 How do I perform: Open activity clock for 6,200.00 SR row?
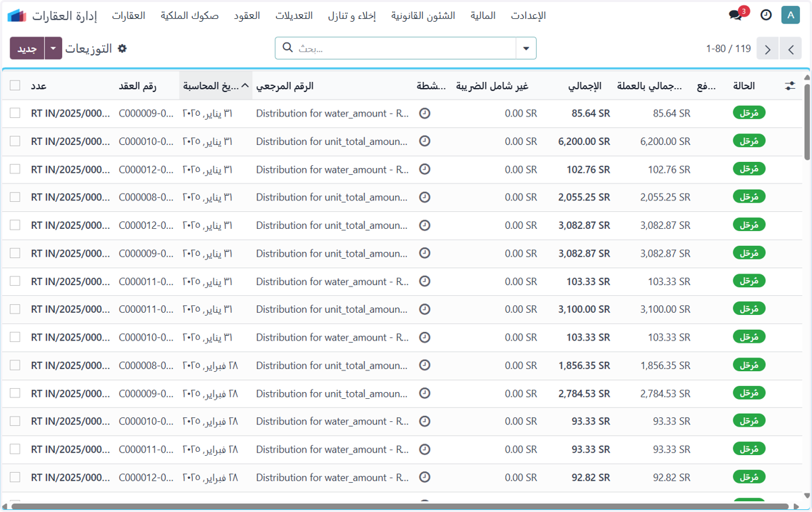(425, 142)
